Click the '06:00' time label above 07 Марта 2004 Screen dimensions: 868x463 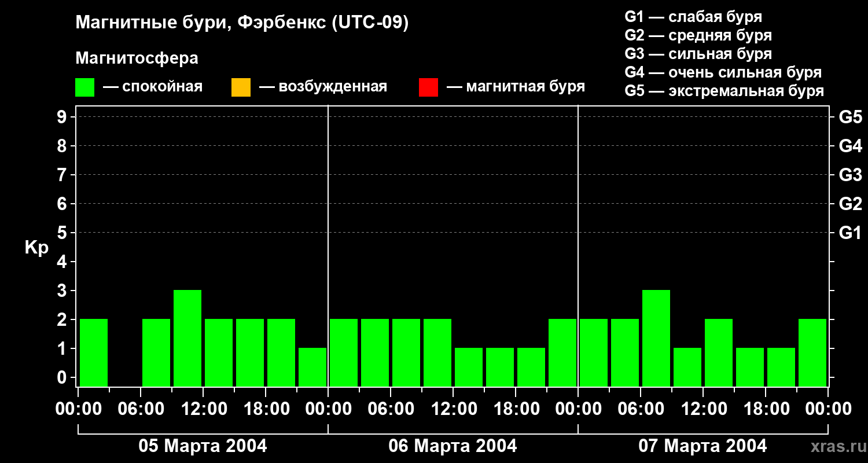(641, 409)
